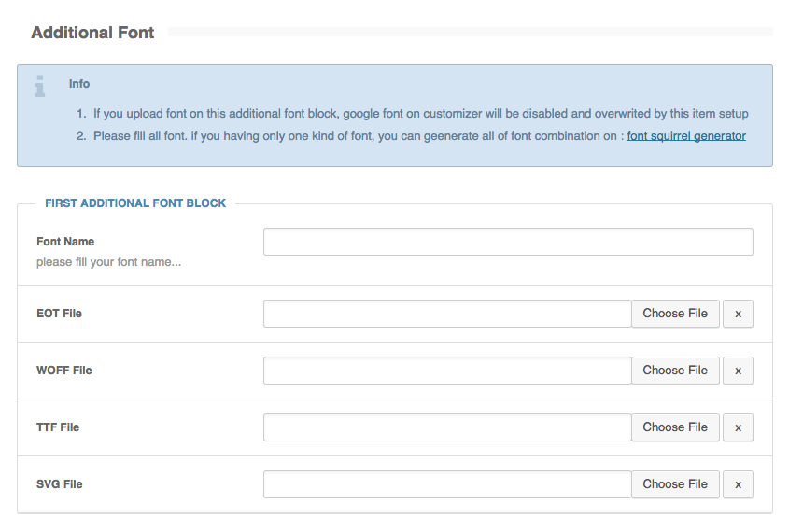Image resolution: width=789 pixels, height=532 pixels.
Task: Choose File for the SVG font
Action: pos(675,484)
